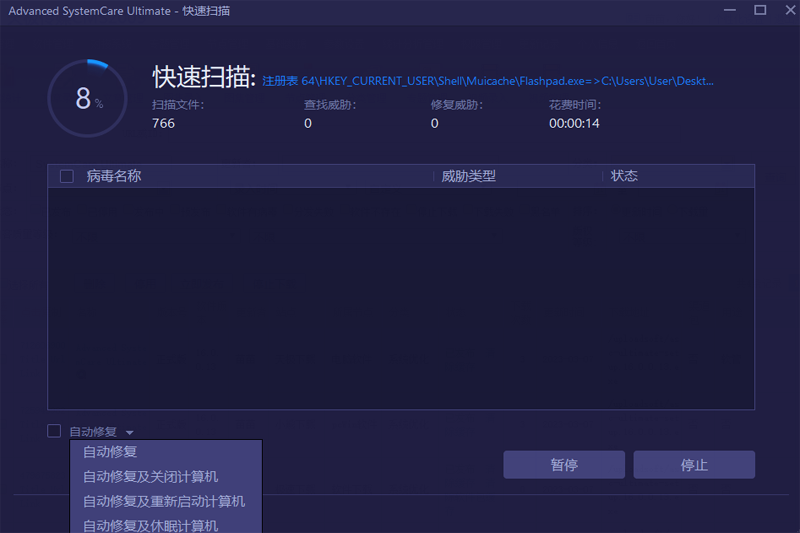Collapse the 自动修复 dropdown arrow
This screenshot has width=800, height=533.
pyautogui.click(x=130, y=433)
